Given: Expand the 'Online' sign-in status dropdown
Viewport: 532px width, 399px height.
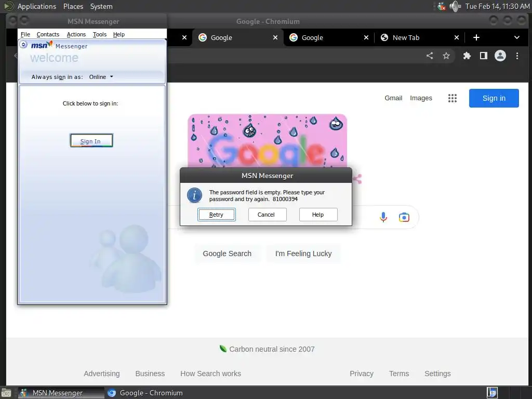Looking at the screenshot, I should tap(101, 77).
